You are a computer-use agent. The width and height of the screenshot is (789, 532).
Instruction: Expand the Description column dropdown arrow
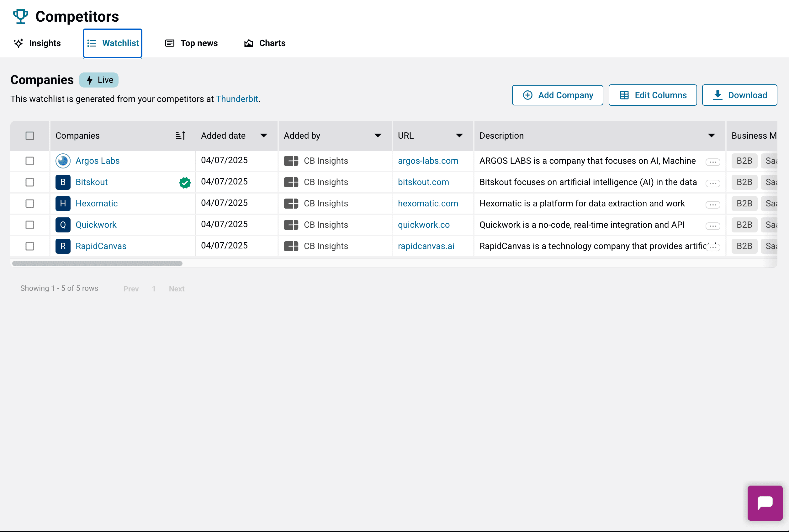pyautogui.click(x=711, y=136)
